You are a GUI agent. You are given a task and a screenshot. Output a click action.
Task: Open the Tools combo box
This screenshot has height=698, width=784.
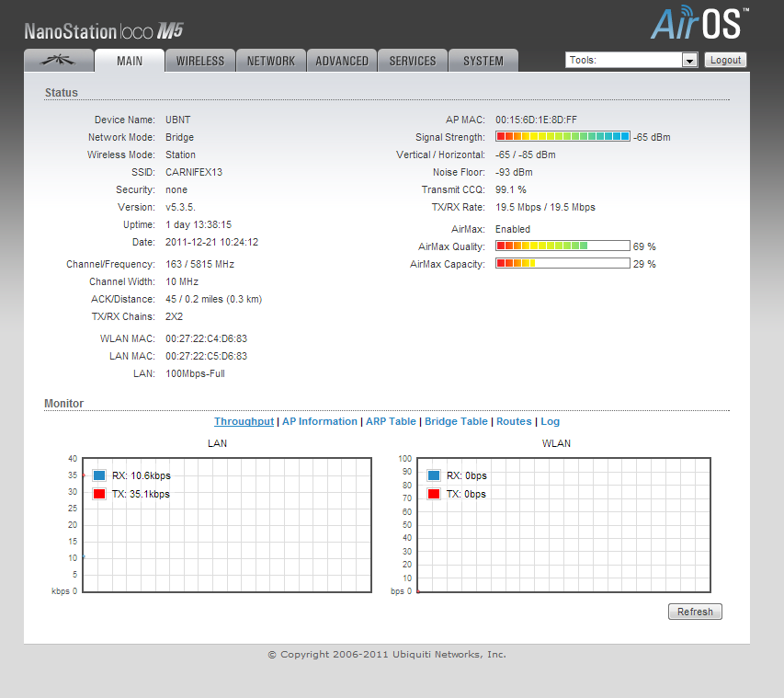625,61
